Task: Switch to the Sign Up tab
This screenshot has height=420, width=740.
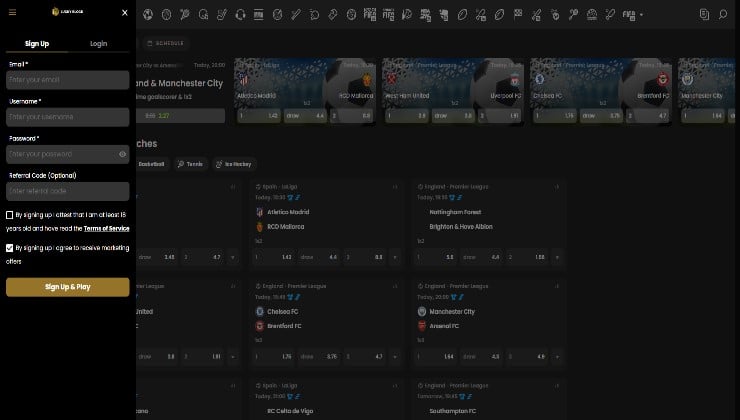Action: pyautogui.click(x=37, y=43)
